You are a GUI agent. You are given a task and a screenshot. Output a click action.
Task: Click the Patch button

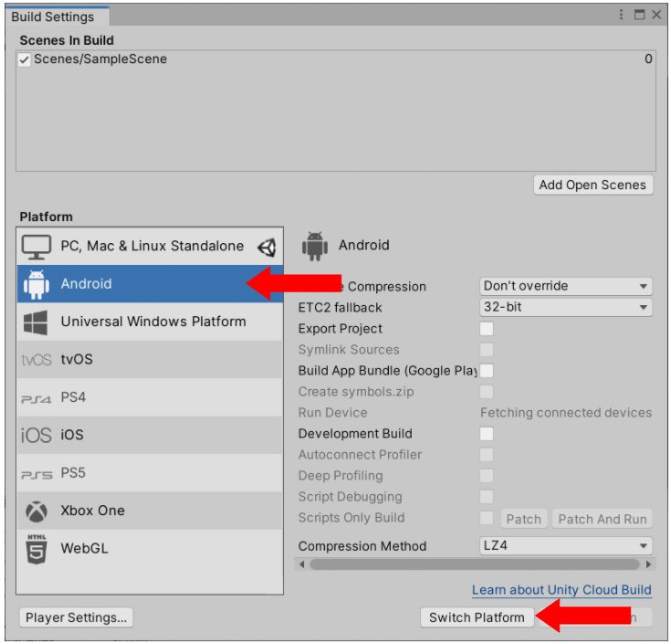tap(524, 519)
